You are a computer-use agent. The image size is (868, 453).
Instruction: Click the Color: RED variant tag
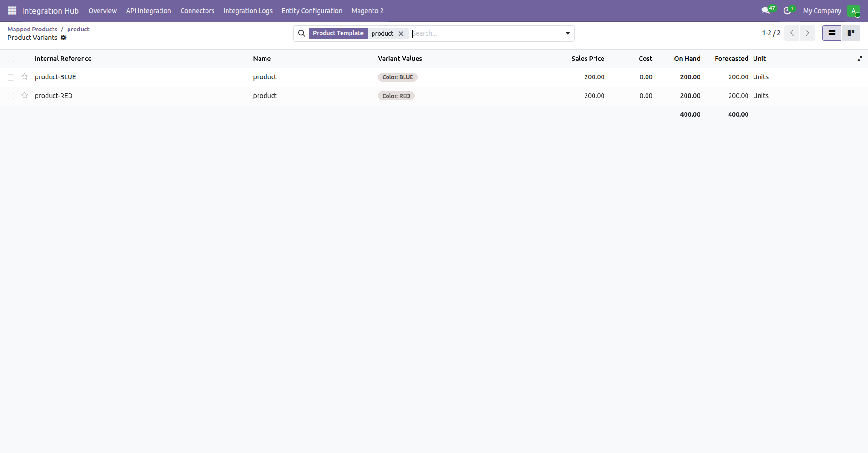pos(396,96)
